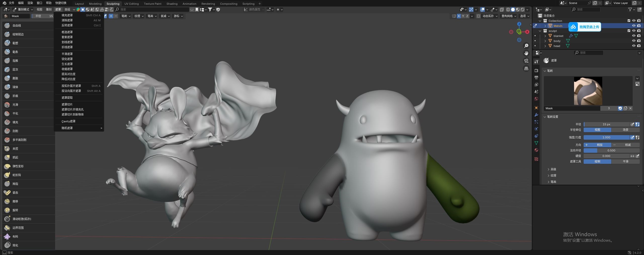Viewport: 644px width, 255px height.
Task: Switch to the Shading workspace tab
Action: pyautogui.click(x=172, y=4)
